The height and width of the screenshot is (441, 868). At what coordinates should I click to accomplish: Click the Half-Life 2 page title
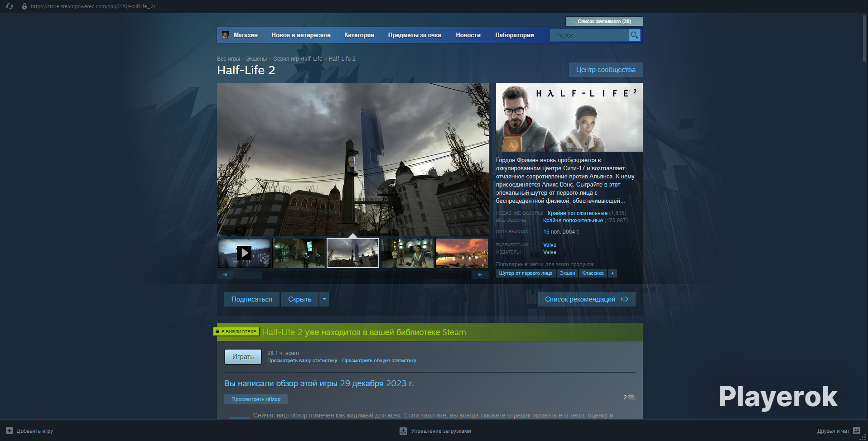(x=246, y=70)
